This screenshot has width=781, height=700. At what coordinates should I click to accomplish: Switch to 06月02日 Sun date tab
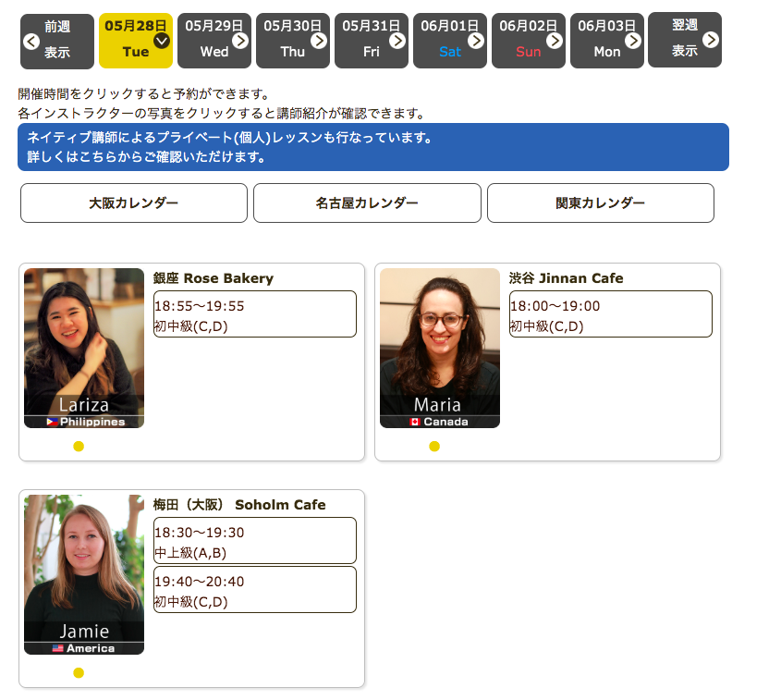click(528, 41)
